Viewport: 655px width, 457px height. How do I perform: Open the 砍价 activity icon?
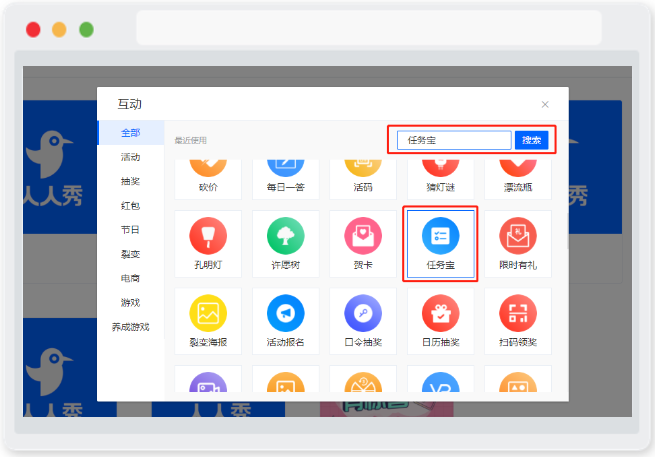click(x=208, y=168)
